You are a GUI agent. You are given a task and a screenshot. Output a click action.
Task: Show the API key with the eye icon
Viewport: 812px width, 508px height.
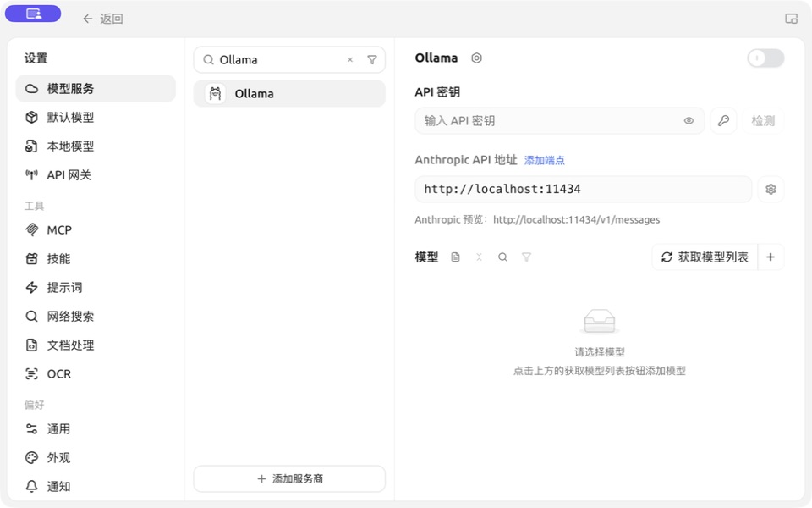coord(689,121)
